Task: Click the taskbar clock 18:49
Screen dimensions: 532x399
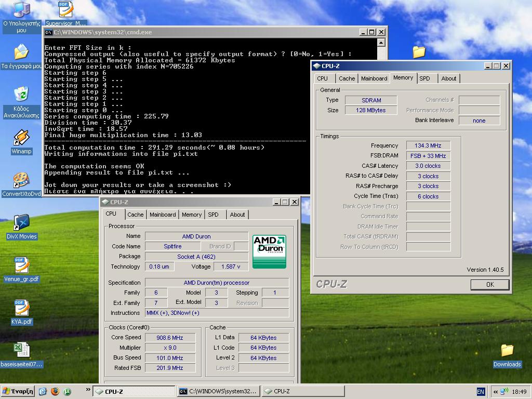Action: click(519, 392)
